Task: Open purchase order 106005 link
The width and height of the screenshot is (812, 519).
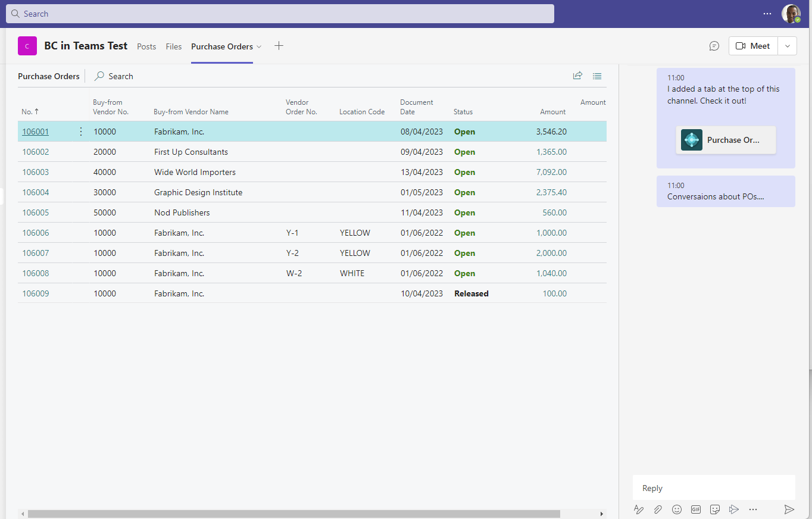Action: click(36, 212)
